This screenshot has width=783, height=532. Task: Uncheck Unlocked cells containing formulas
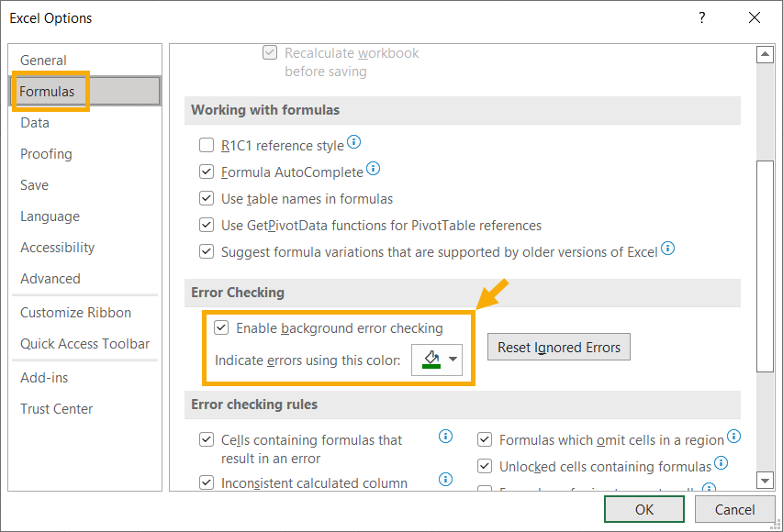click(485, 466)
